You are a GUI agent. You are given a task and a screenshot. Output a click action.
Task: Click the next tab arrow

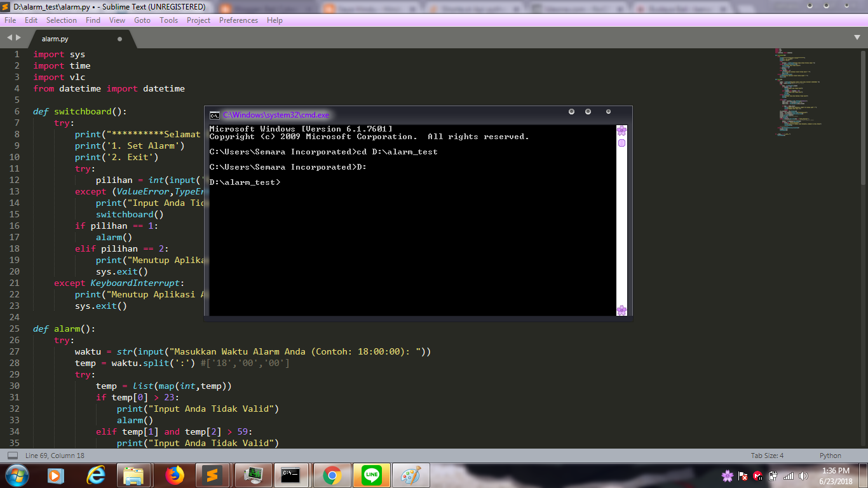(x=18, y=39)
